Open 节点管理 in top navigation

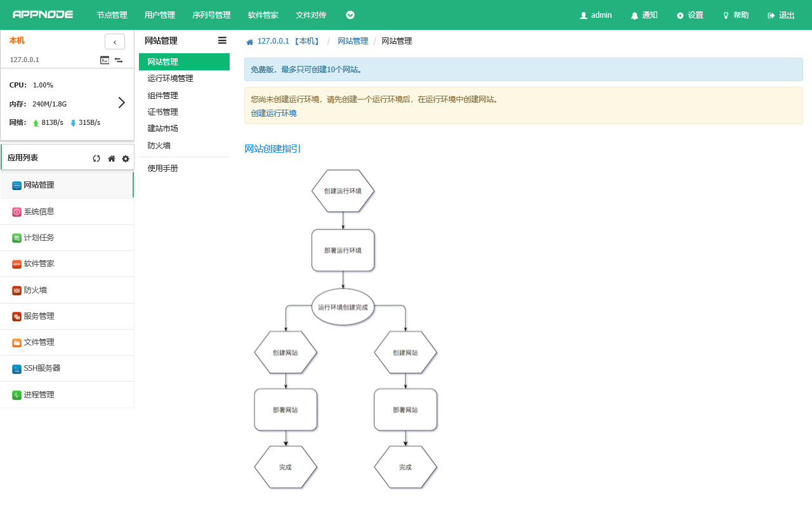[x=112, y=15]
